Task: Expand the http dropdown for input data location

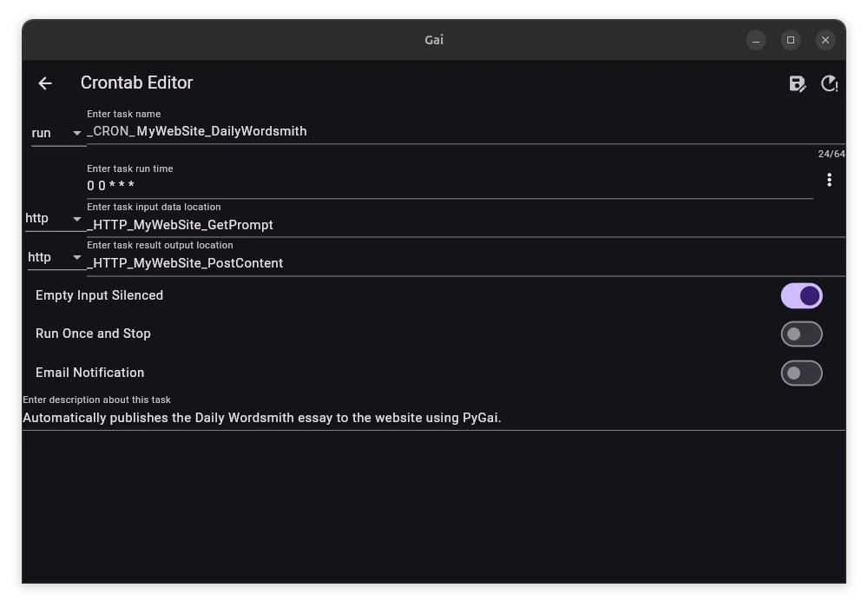Action: pos(54,218)
